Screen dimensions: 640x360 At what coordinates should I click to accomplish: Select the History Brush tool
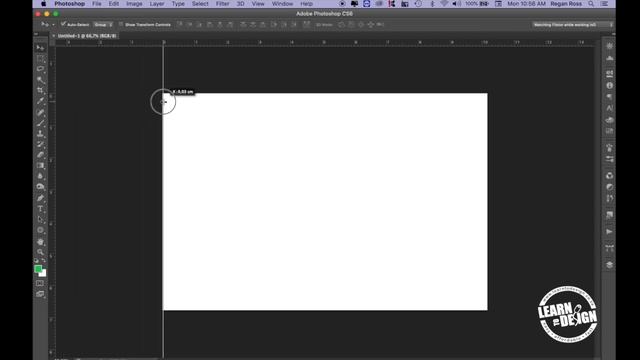(x=40, y=144)
